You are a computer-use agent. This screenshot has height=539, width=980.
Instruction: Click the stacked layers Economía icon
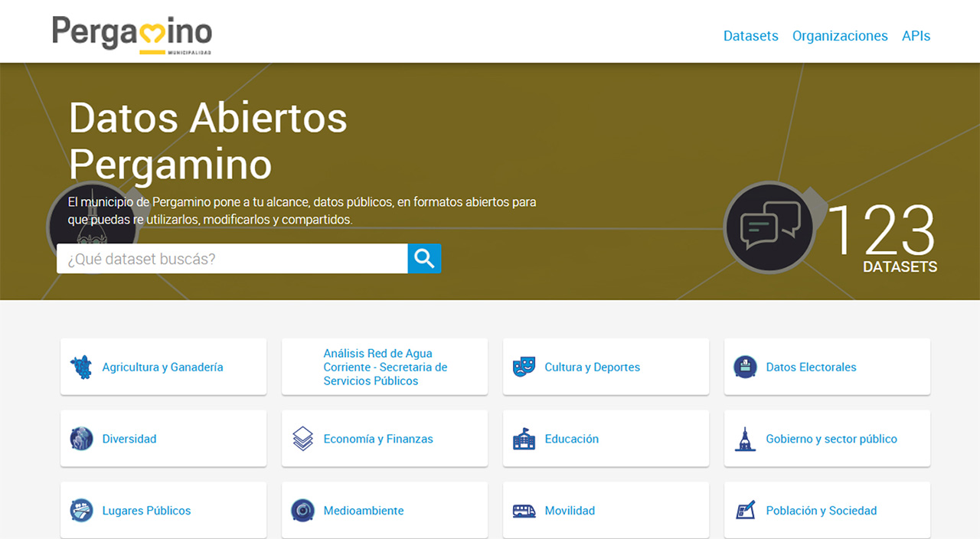click(x=303, y=439)
